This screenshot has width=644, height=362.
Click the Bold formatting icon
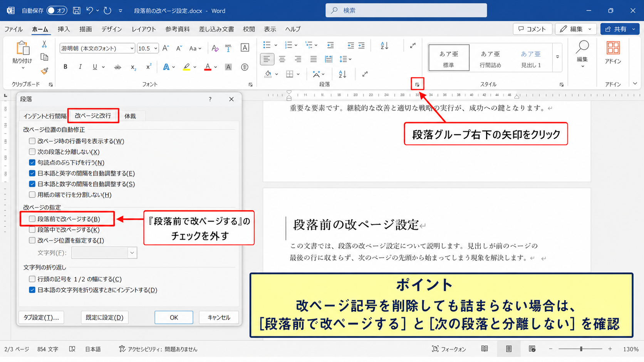tap(65, 67)
